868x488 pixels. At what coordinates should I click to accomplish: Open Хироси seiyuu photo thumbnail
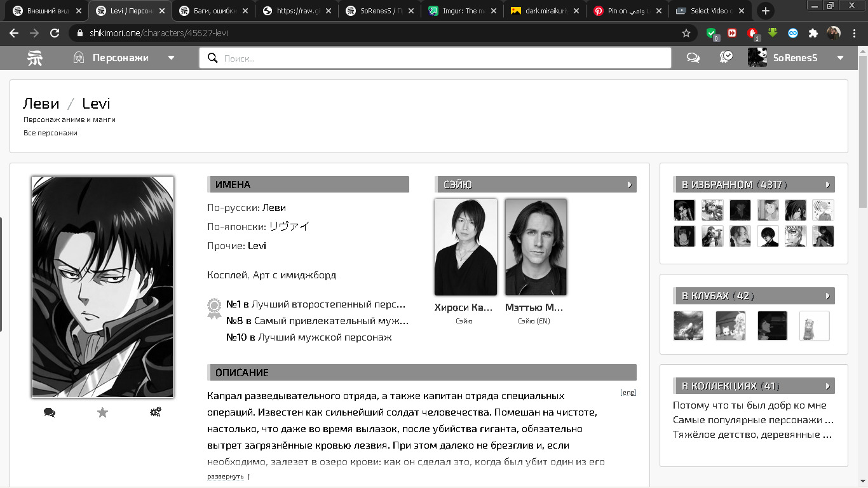click(x=465, y=247)
